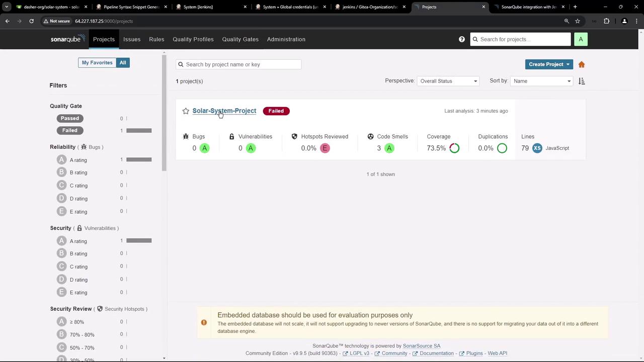
Task: Go to Rules in the navigation bar
Action: click(156, 39)
